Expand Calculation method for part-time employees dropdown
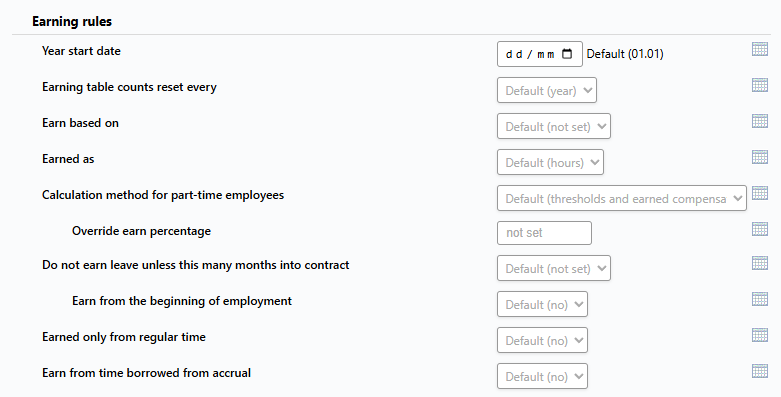Viewport: 781px width, 397px height. [622, 198]
